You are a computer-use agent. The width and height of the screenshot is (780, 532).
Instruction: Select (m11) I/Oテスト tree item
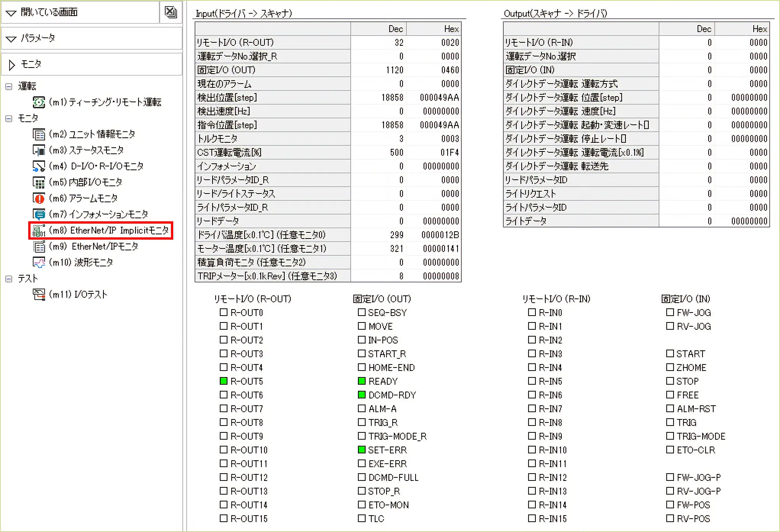(x=78, y=294)
